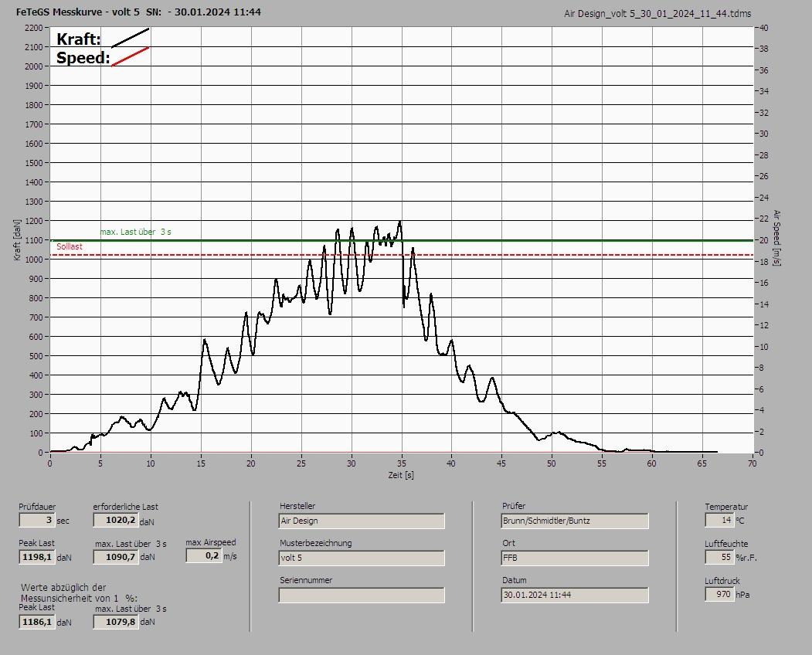
Task: Select the Musterbezeichnung field with volt 5
Action: (x=362, y=558)
